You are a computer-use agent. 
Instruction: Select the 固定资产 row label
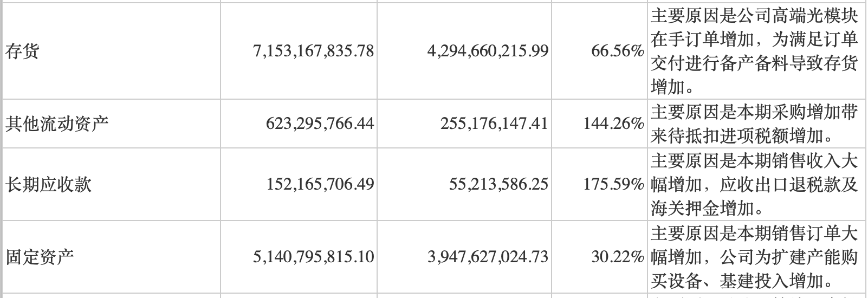[40, 256]
